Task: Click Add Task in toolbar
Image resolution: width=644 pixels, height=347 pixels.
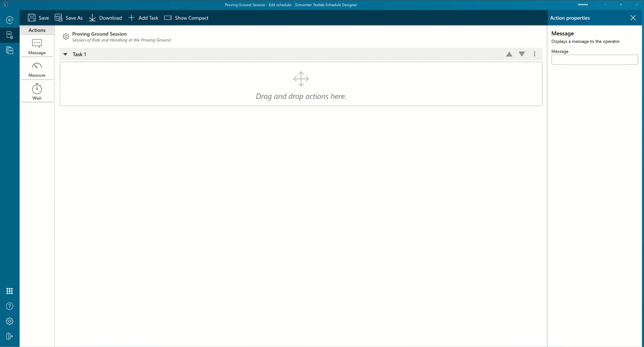Action: point(144,18)
